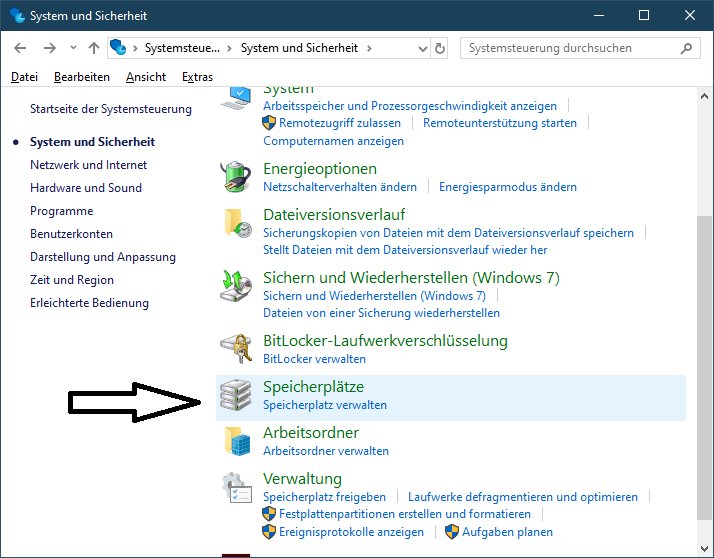Click the search magnifier icon
The width and height of the screenshot is (714, 558).
click(x=686, y=48)
